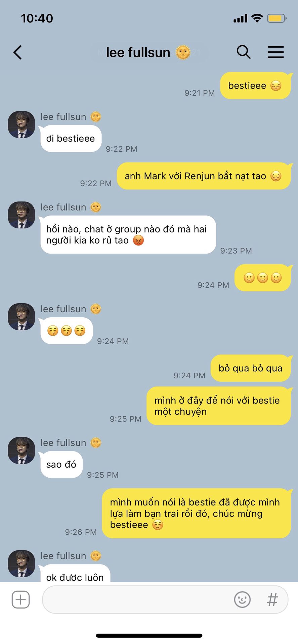The width and height of the screenshot is (298, 644).
Task: Tap the back arrow to leave chat
Action: point(17,52)
